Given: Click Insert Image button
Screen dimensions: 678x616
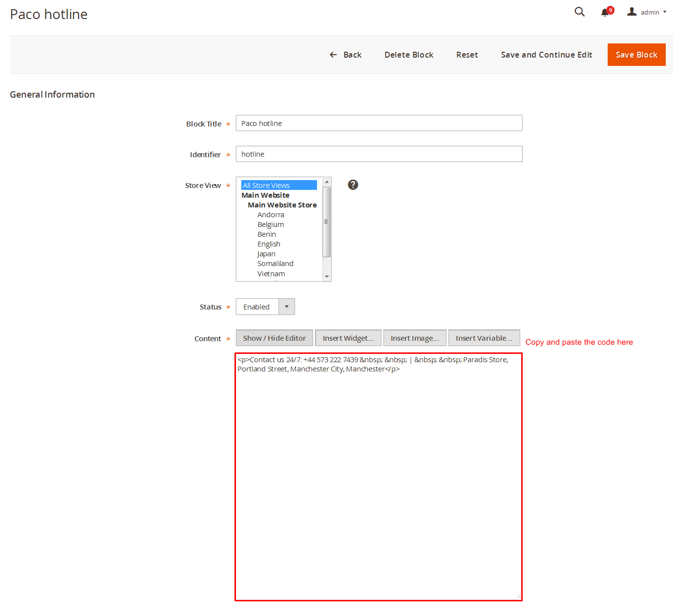Looking at the screenshot, I should pos(415,338).
